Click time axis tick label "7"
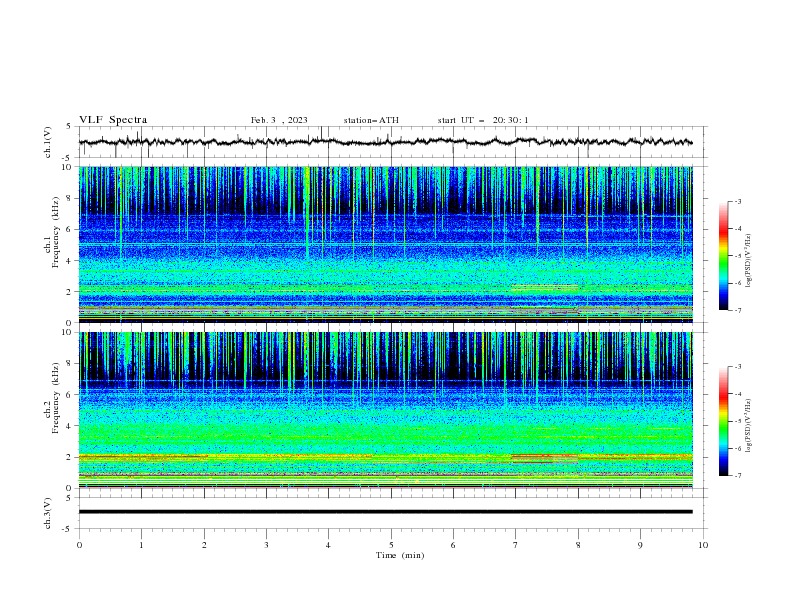This screenshot has width=792, height=612. pos(515,545)
